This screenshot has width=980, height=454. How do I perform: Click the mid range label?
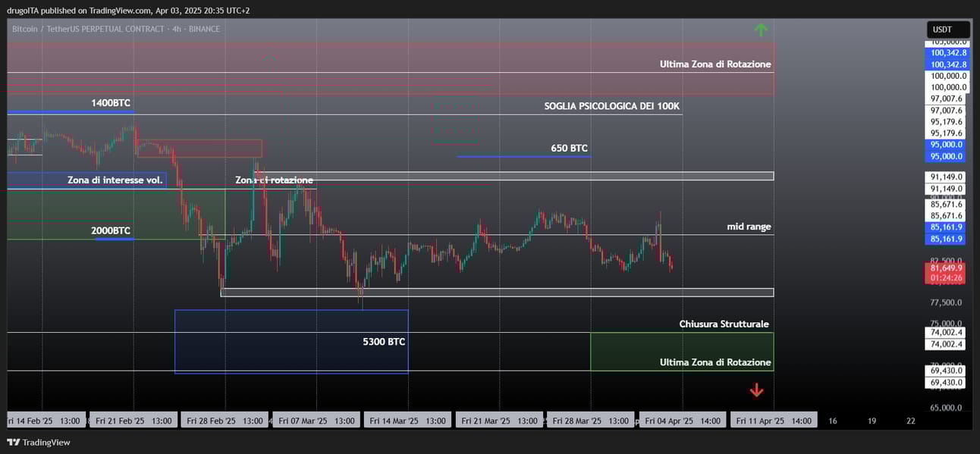[x=749, y=227]
